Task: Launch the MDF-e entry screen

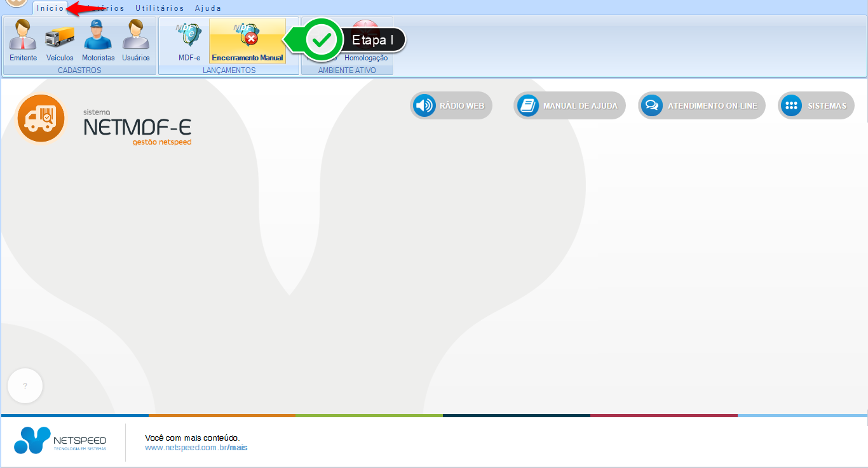Action: (189, 41)
